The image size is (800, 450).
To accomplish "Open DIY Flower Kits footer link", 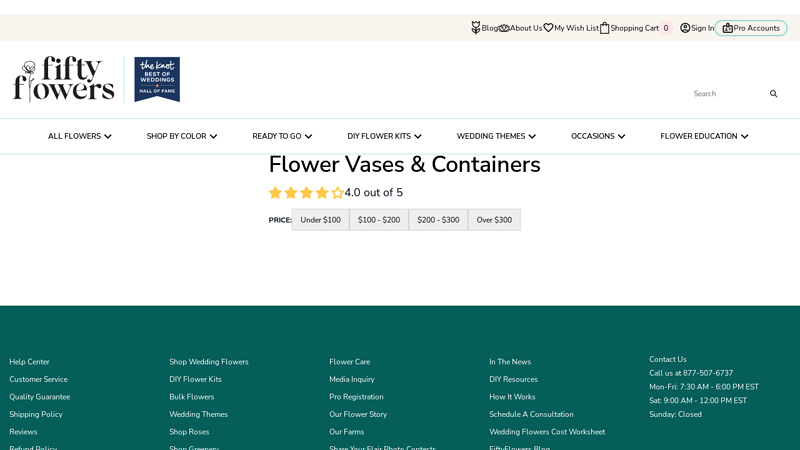I will pos(195,379).
